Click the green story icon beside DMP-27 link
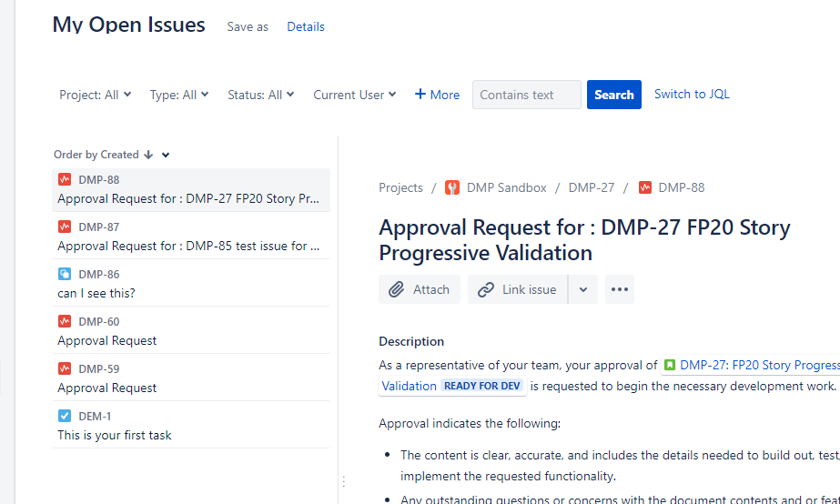840x504 pixels. click(669, 365)
